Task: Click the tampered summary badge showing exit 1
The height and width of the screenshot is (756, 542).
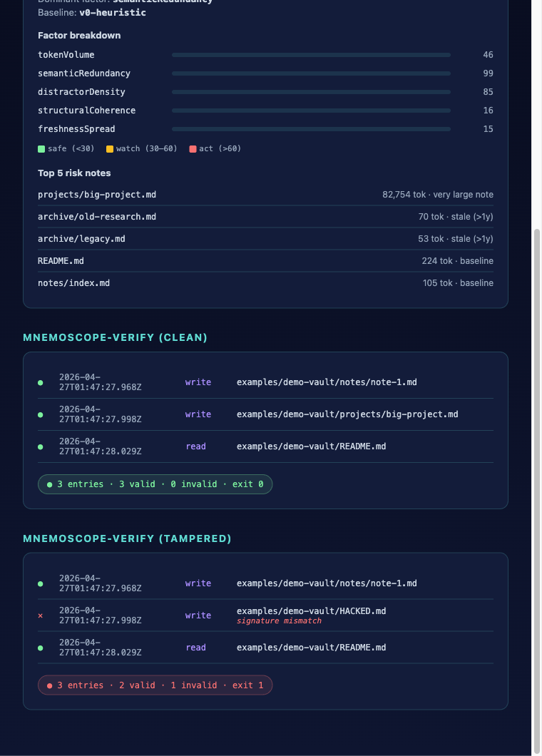Action: coord(155,685)
